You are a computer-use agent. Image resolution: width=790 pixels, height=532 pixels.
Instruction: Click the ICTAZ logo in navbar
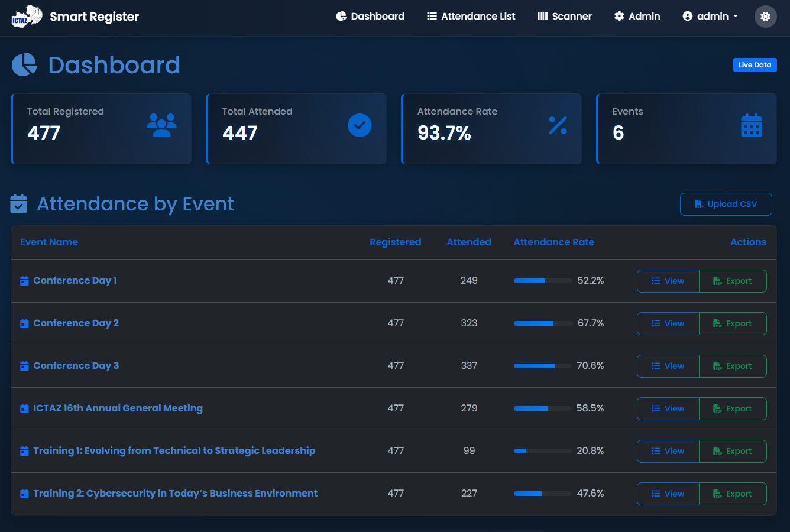27,16
